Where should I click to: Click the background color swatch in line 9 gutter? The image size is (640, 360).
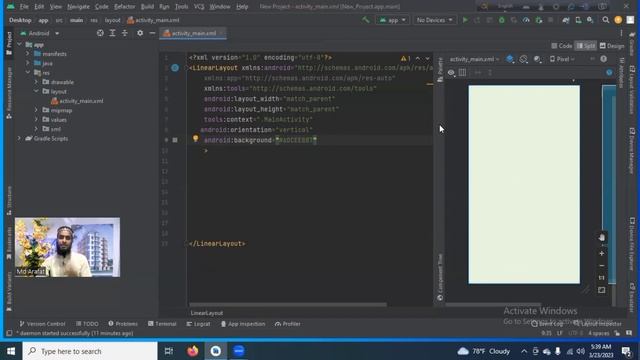point(175,140)
